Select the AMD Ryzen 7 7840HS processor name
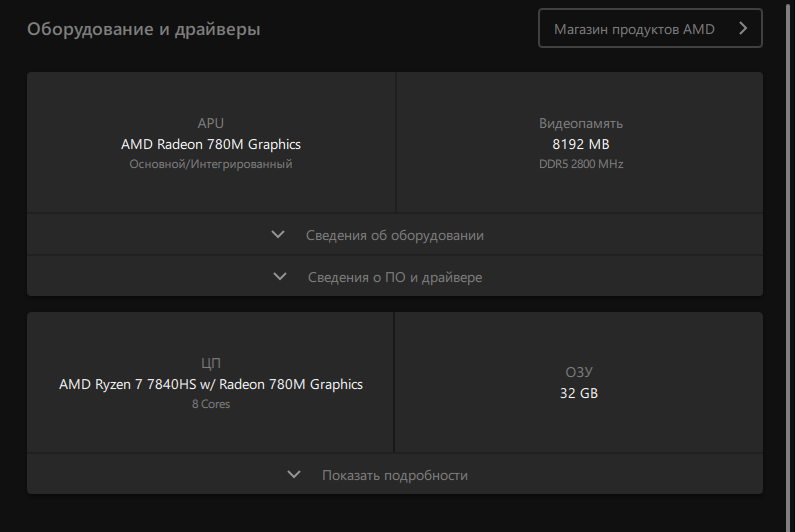The height and width of the screenshot is (532, 795). (x=211, y=384)
